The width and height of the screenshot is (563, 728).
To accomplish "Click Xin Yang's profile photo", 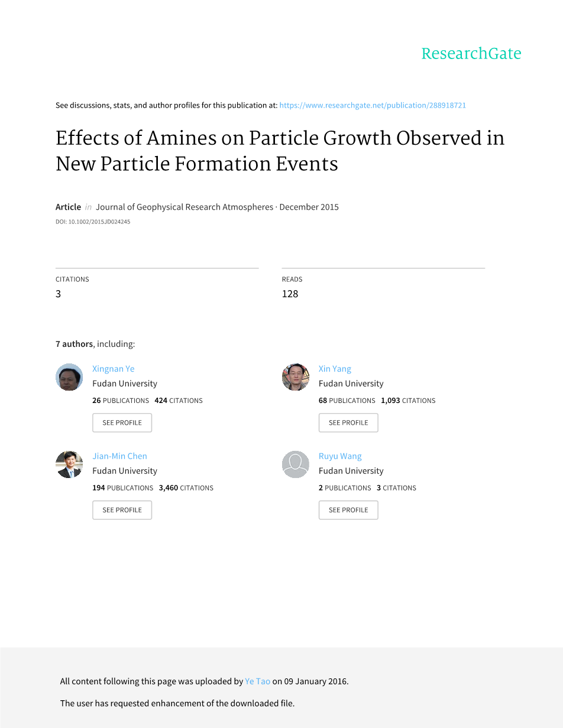I will [296, 377].
